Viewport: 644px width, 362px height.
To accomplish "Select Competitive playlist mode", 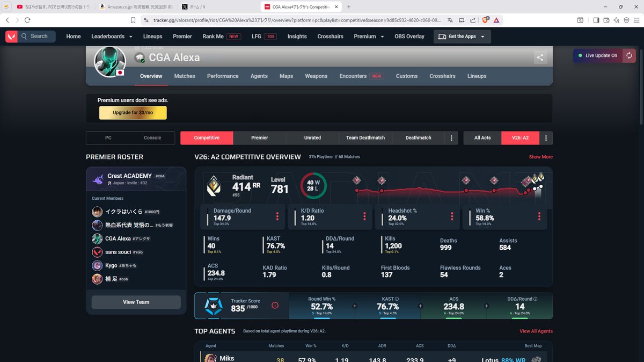I will (207, 138).
